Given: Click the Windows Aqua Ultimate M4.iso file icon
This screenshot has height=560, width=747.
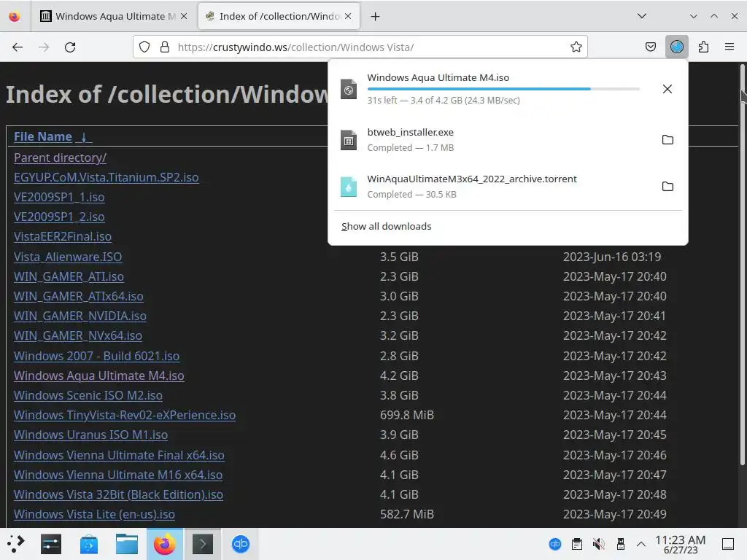Looking at the screenshot, I should (348, 89).
